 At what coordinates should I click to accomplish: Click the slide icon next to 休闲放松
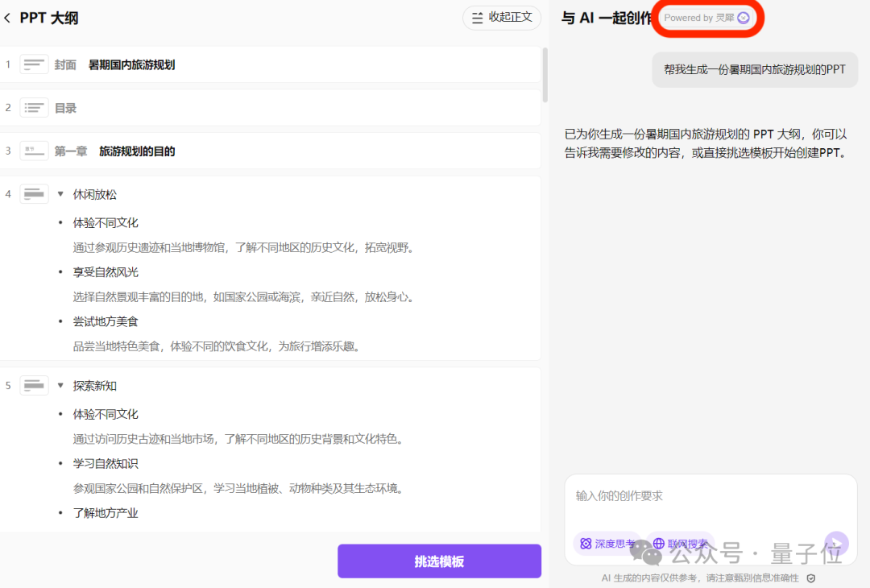[x=34, y=193]
